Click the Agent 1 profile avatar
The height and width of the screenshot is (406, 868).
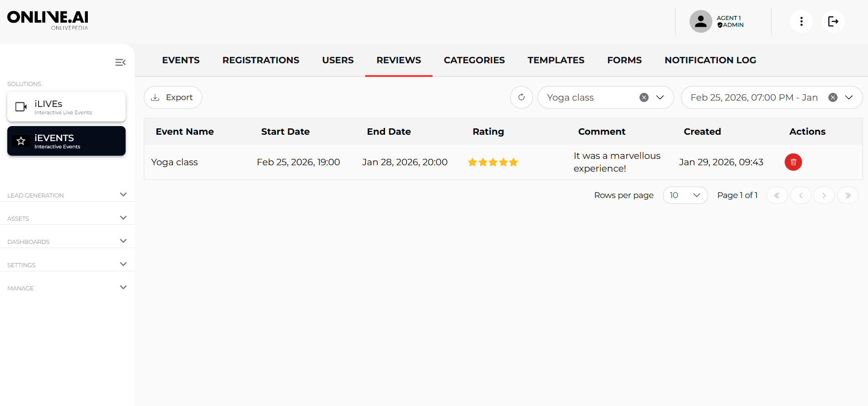(x=700, y=21)
